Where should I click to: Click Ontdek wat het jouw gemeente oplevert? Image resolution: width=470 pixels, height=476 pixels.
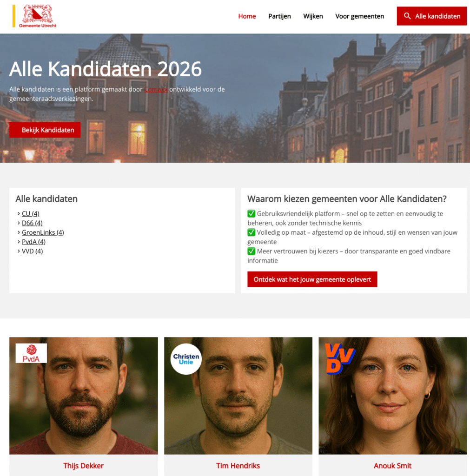pos(312,279)
